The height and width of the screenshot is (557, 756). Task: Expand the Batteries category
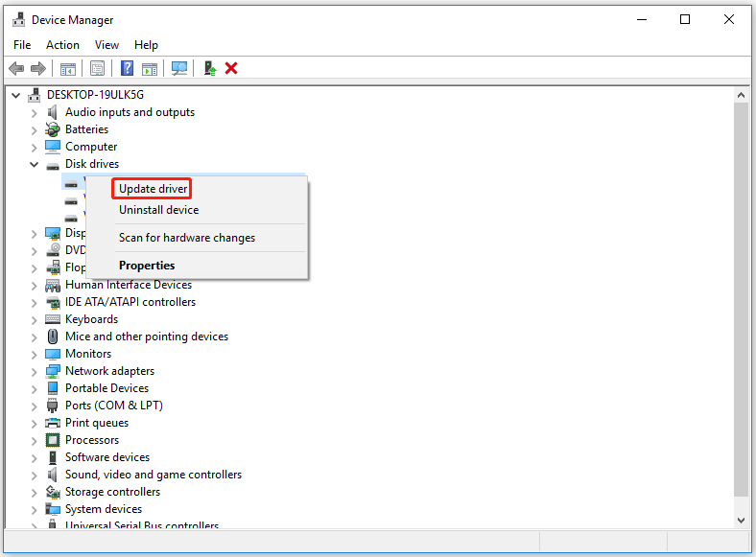pyautogui.click(x=34, y=130)
